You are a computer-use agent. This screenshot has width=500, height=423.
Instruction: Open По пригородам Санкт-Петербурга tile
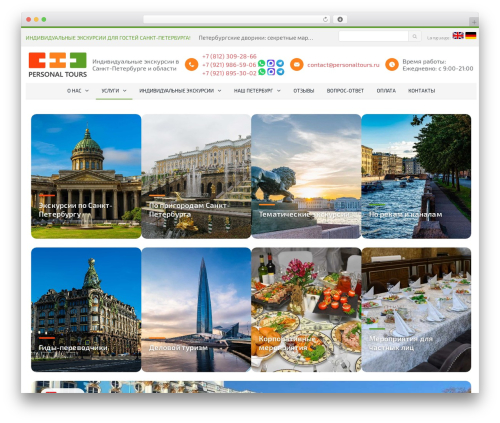(196, 176)
